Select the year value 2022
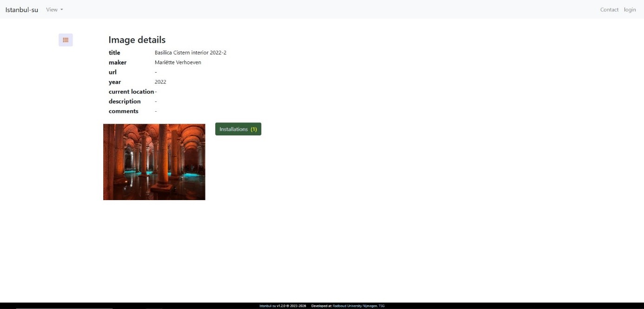 [160, 82]
